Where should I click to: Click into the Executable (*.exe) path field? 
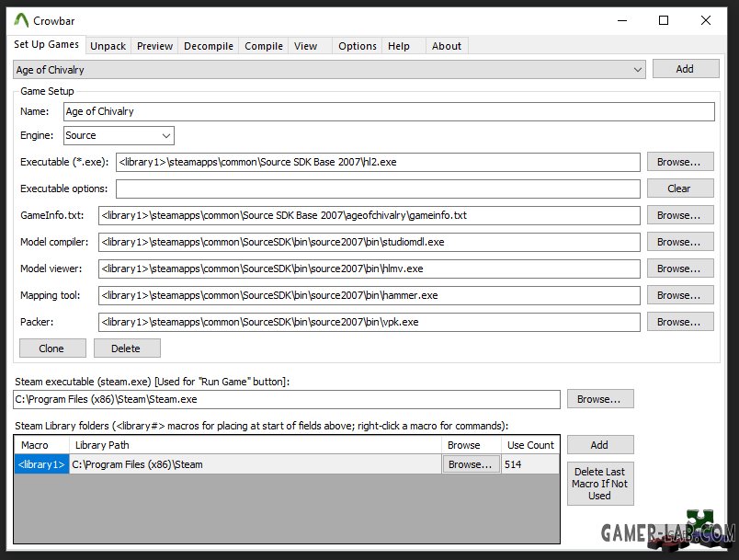(378, 162)
